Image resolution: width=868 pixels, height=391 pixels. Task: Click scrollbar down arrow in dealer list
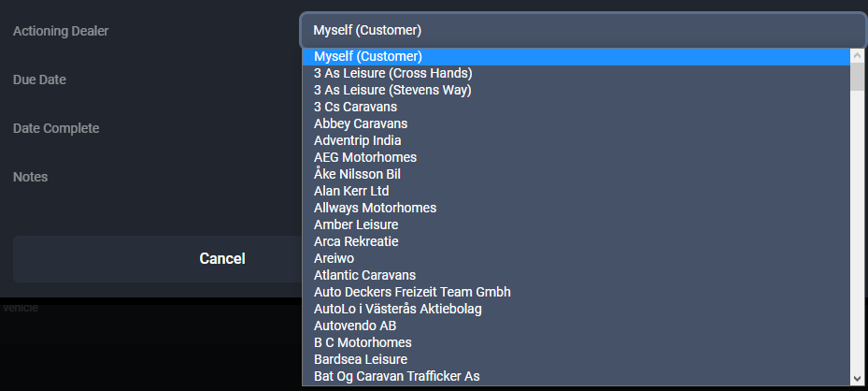pyautogui.click(x=858, y=377)
